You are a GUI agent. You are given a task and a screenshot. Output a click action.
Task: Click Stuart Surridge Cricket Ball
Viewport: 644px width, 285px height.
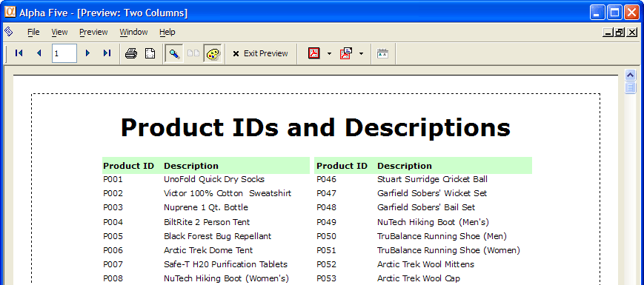point(433,179)
